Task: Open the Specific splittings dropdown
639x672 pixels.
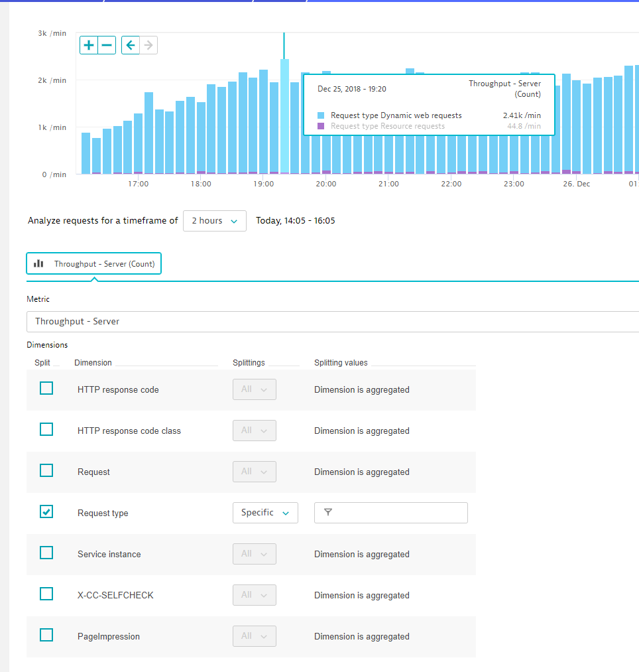Action: (265, 513)
